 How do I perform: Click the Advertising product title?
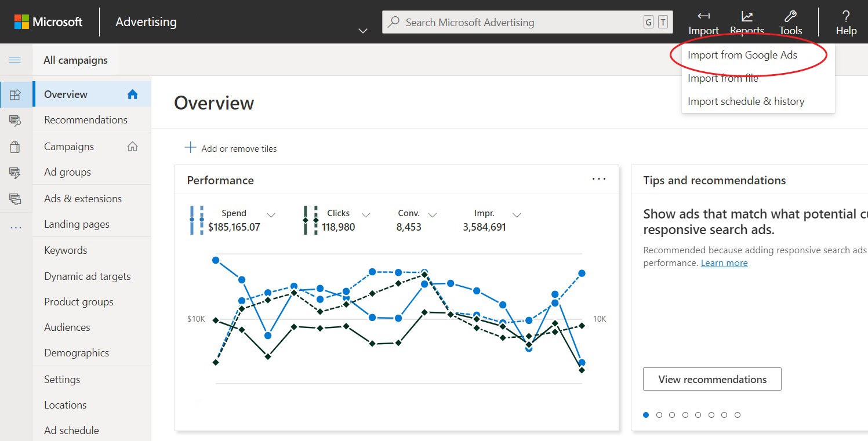click(x=146, y=22)
